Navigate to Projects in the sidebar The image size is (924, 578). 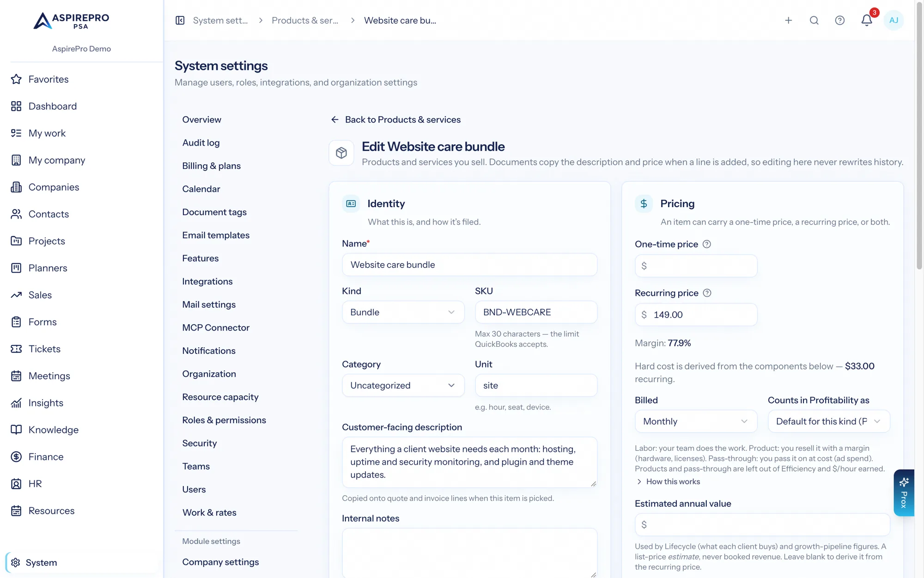47,241
